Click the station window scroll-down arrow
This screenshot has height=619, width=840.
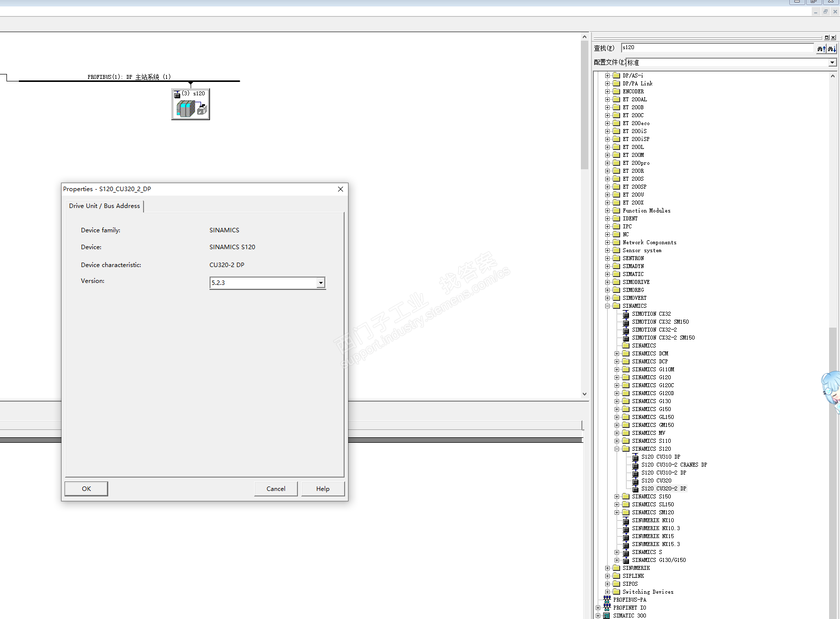pyautogui.click(x=584, y=394)
